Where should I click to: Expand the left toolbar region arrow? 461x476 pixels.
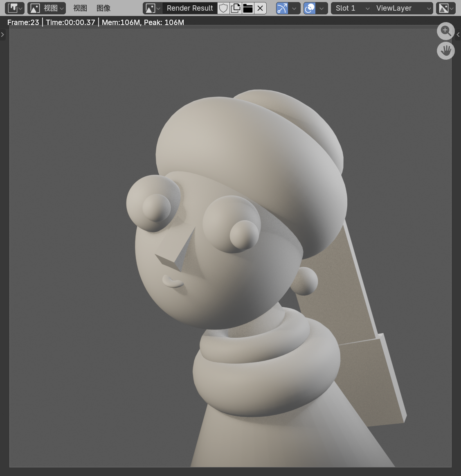tap(2, 35)
